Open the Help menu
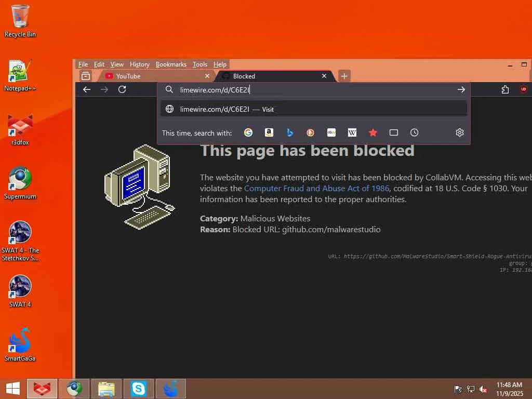 (220, 64)
